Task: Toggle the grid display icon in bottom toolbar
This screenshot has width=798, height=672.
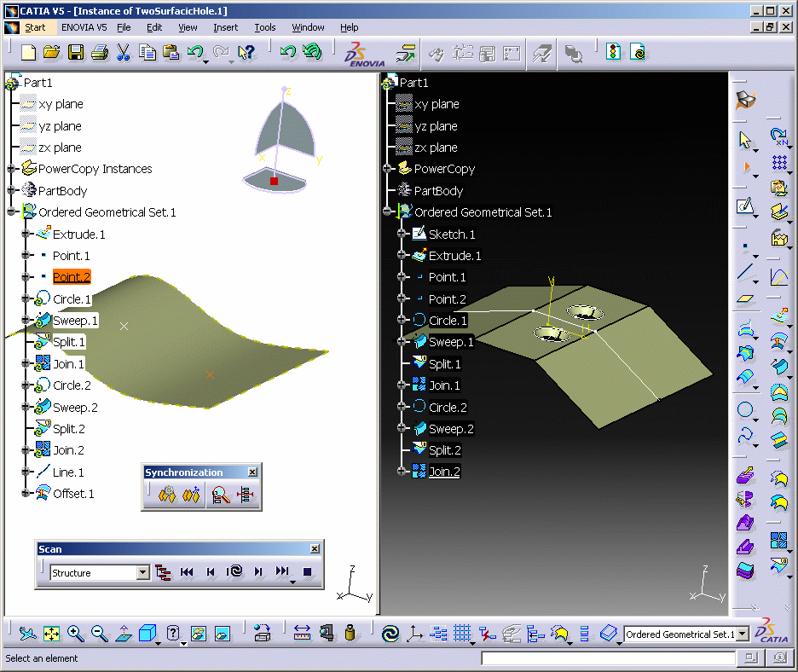Action: click(462, 634)
